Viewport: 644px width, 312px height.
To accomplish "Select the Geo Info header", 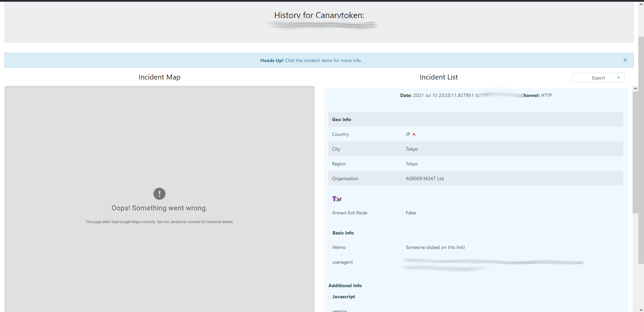I will point(476,119).
